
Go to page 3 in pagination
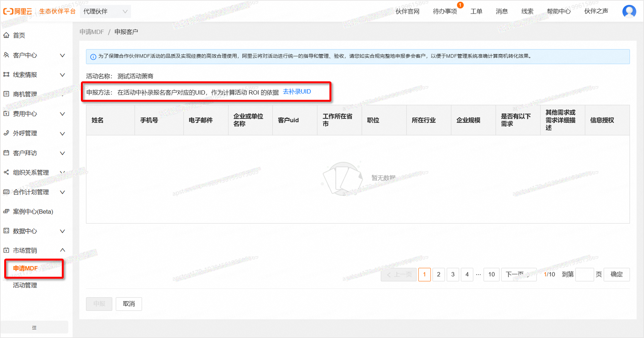452,274
